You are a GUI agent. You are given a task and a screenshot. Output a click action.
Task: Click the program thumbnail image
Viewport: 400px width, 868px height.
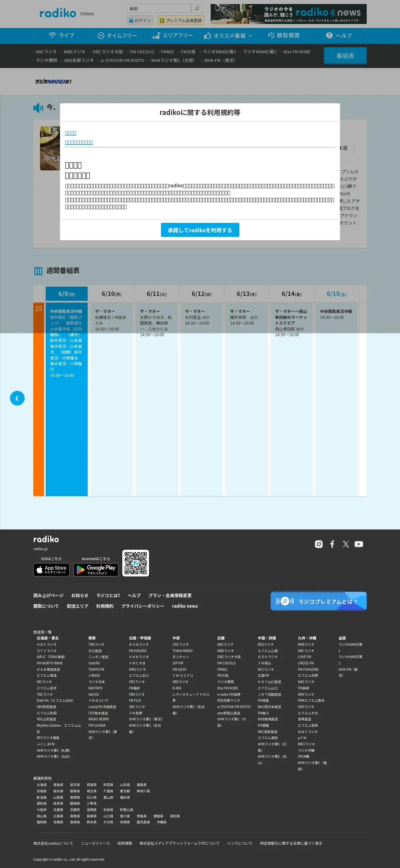pos(50,148)
